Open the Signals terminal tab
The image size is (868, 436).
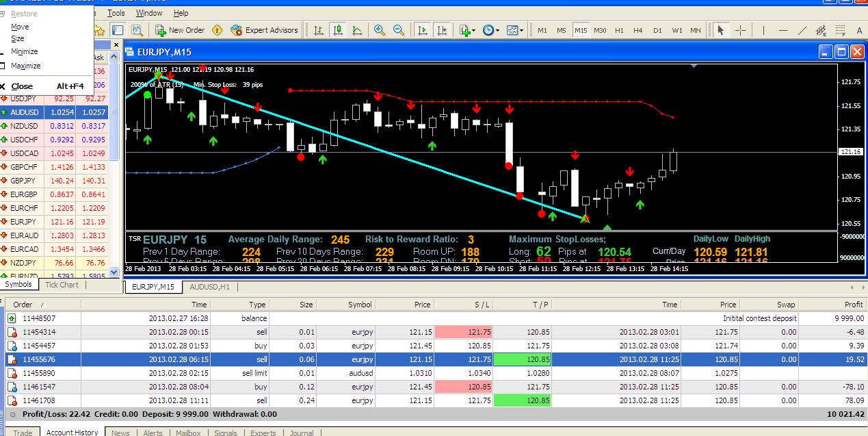tap(225, 433)
